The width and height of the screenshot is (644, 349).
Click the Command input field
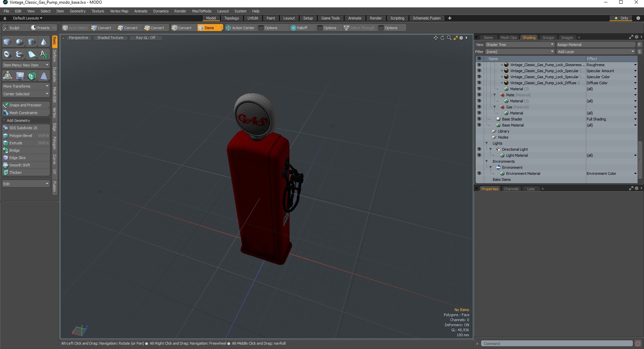pyautogui.click(x=557, y=344)
